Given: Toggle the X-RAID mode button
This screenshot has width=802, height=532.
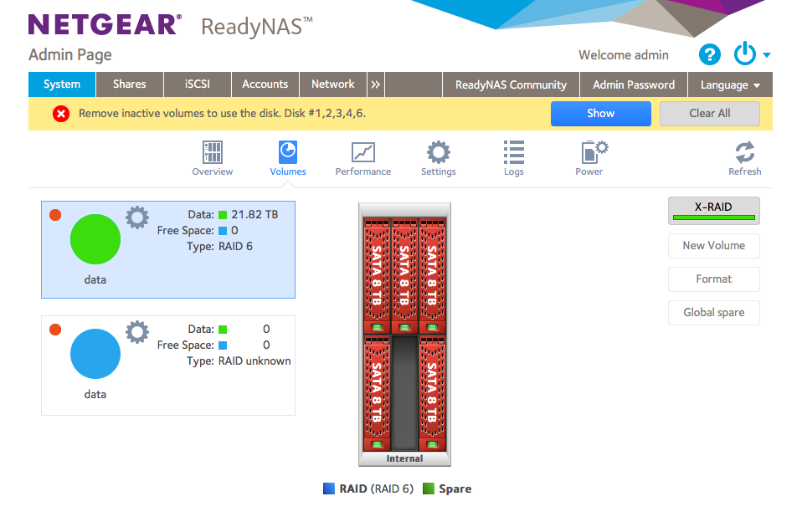Looking at the screenshot, I should point(713,211).
